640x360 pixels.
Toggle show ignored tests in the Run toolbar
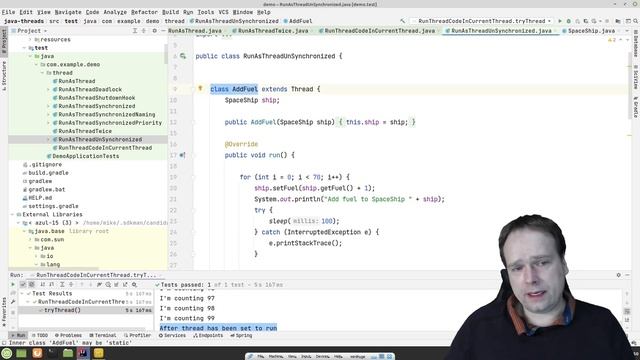[x=31, y=284]
